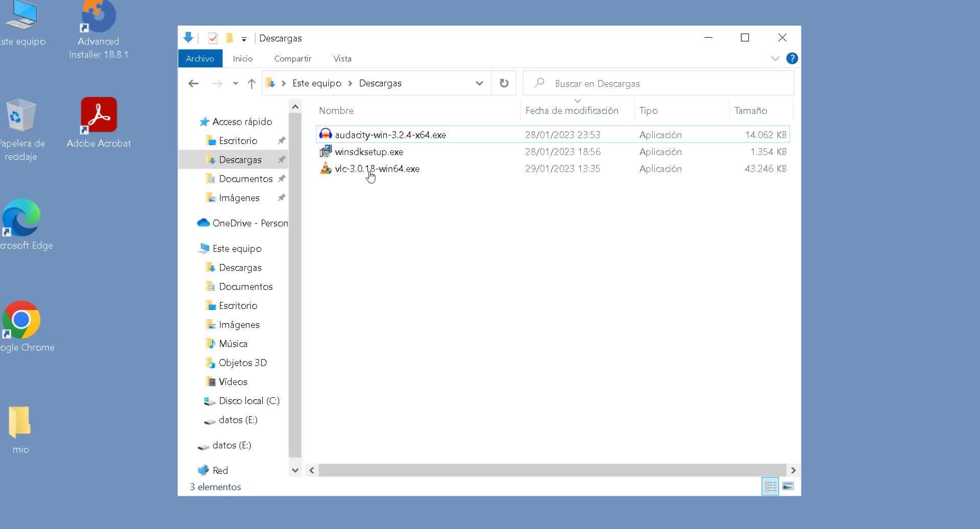The image size is (980, 529).
Task: Select the Papelera de reciclaje desktop icon
Action: click(20, 130)
